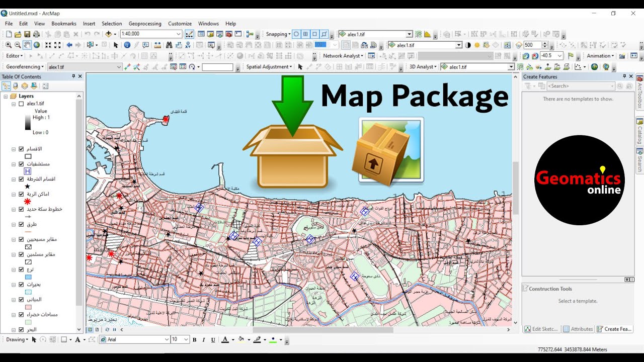Open Table of Contents Options icon
Viewport: 644px width, 362px height.
(x=46, y=86)
